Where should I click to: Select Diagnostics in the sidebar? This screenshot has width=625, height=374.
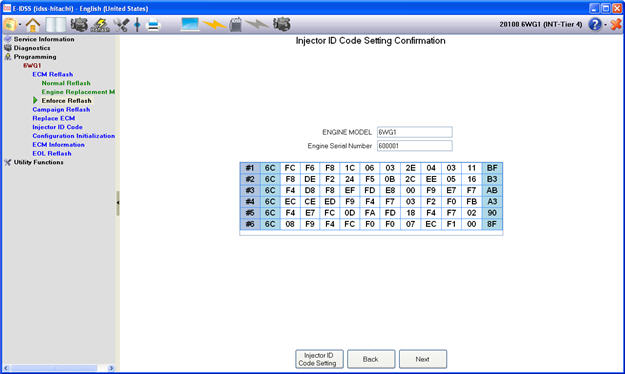coord(32,48)
